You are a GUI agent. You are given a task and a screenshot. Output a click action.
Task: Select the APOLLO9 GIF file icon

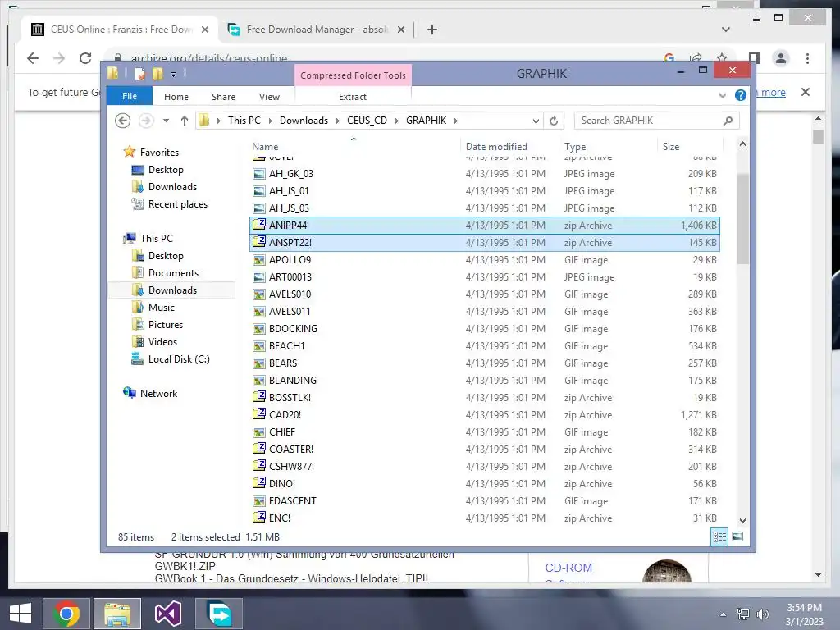tap(259, 260)
